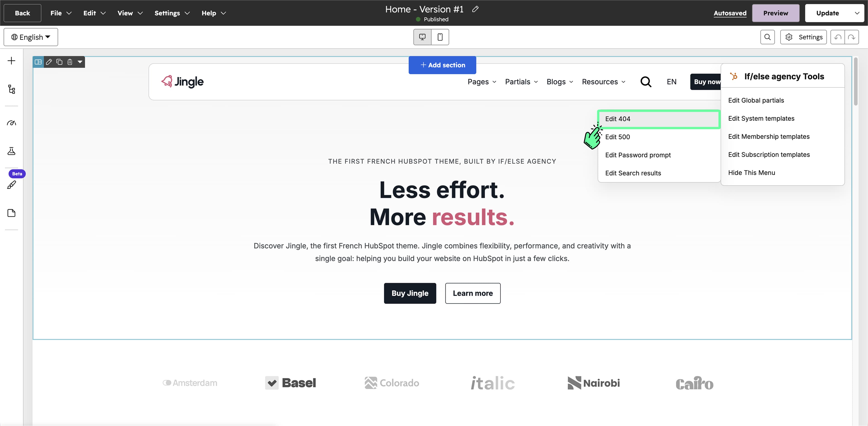868x426 pixels.
Task: Click the section layout columns icon
Action: (38, 62)
